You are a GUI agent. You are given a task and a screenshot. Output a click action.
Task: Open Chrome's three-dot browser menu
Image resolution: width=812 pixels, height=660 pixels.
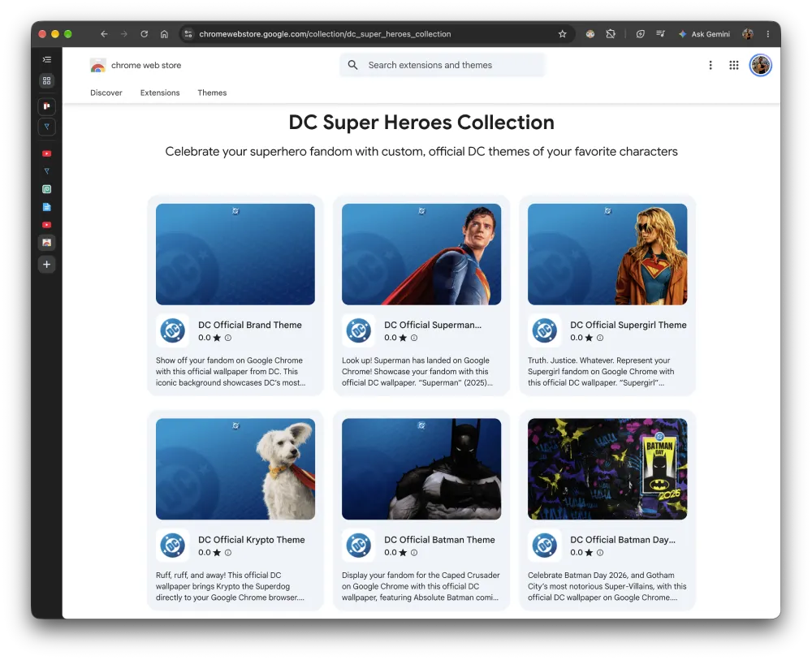768,34
